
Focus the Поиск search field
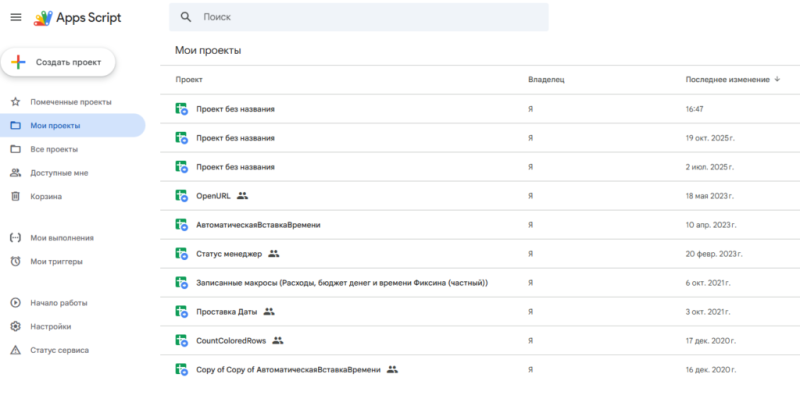[x=359, y=17]
